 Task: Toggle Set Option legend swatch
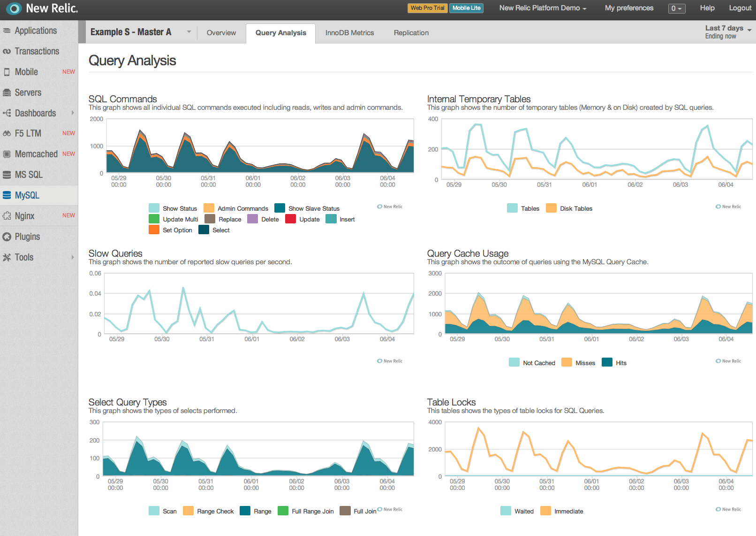click(154, 230)
